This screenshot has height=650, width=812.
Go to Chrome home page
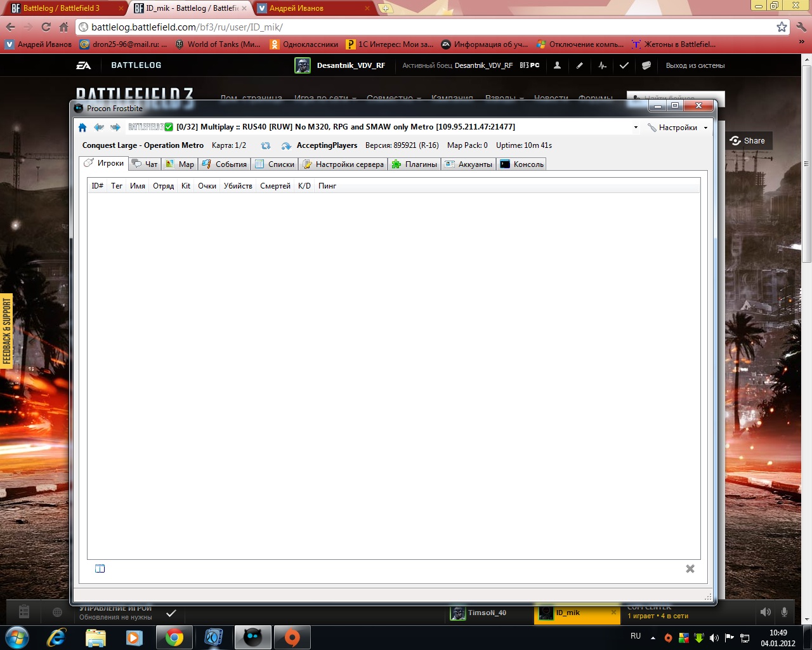point(63,27)
